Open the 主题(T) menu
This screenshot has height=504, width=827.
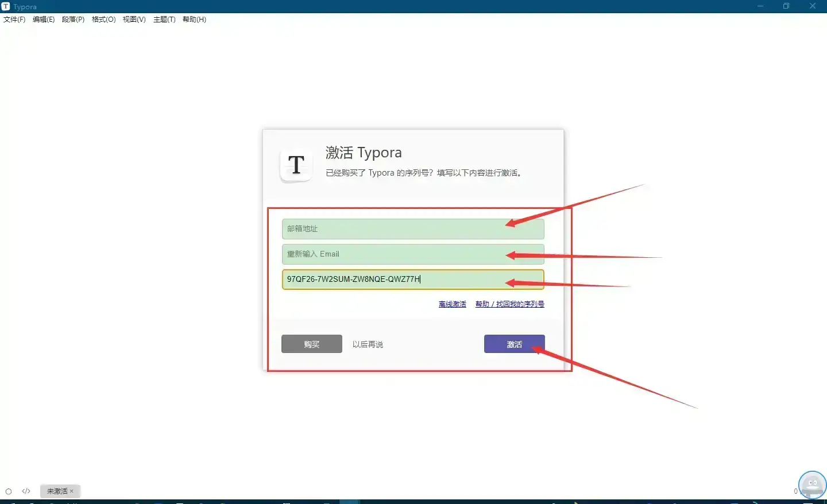pos(164,20)
